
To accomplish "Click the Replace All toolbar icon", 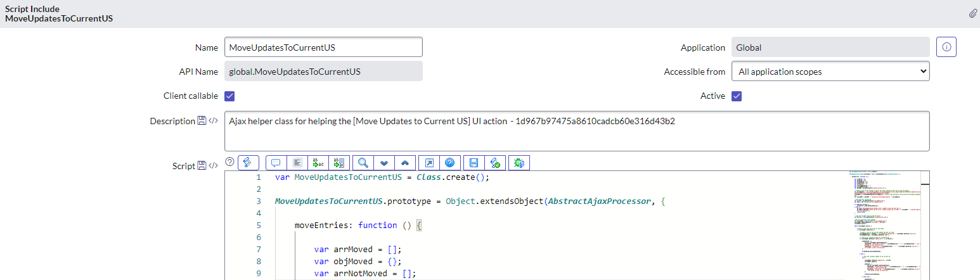I will coord(338,163).
